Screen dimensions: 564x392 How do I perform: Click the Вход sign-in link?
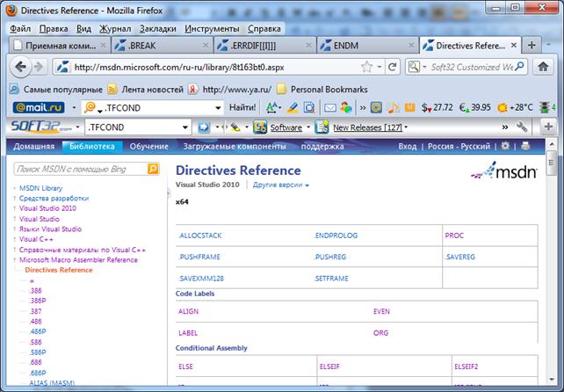tap(407, 146)
